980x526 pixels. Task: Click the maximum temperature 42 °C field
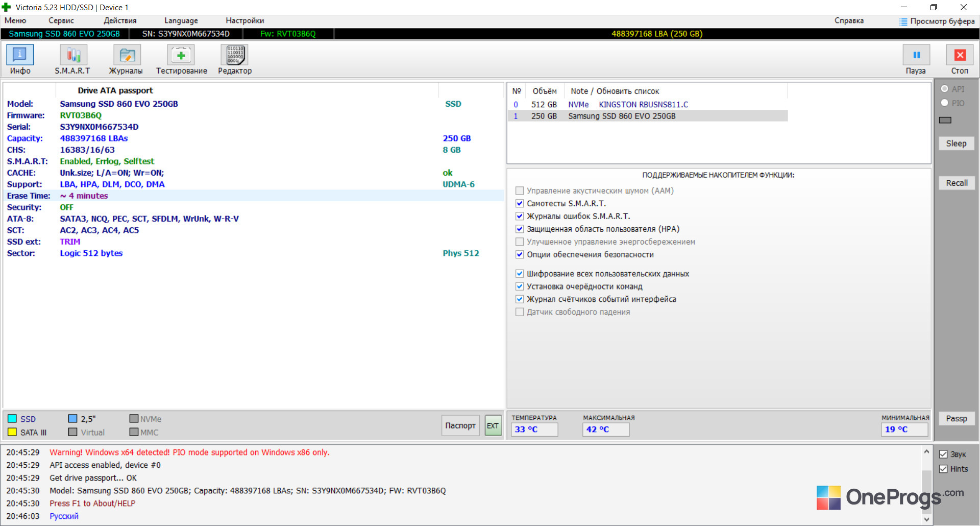(x=606, y=429)
